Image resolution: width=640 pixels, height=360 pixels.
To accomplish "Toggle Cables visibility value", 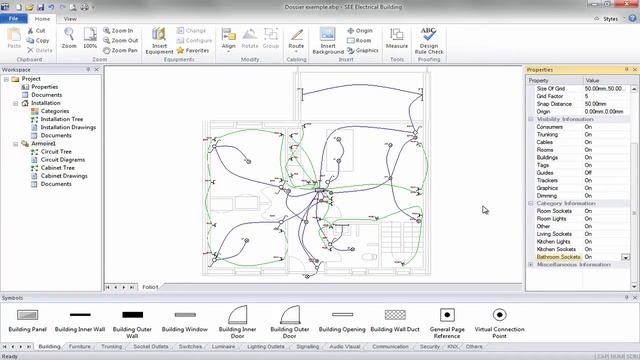I will coord(606,142).
